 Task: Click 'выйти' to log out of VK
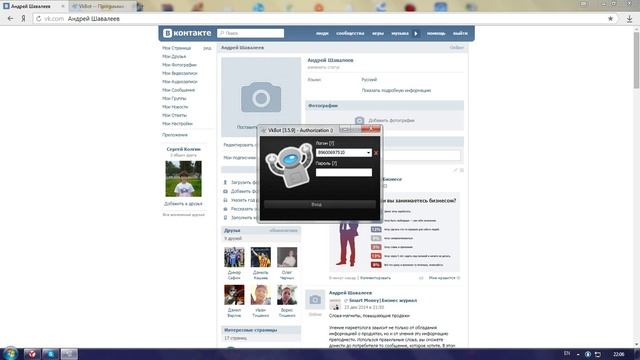pyautogui.click(x=460, y=33)
